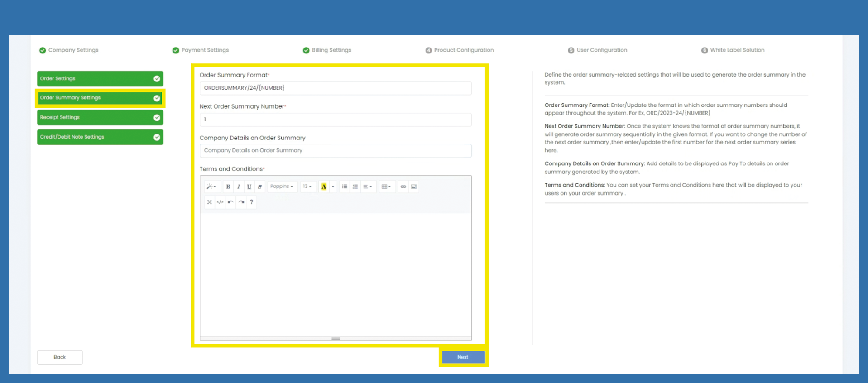868x383 pixels.
Task: Toggle italic formatting in editor
Action: pyautogui.click(x=239, y=187)
